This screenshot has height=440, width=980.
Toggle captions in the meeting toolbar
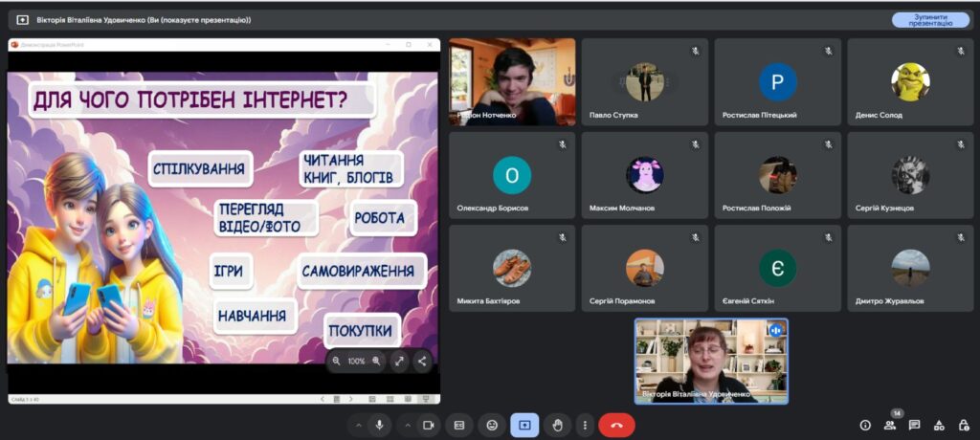coord(459,425)
